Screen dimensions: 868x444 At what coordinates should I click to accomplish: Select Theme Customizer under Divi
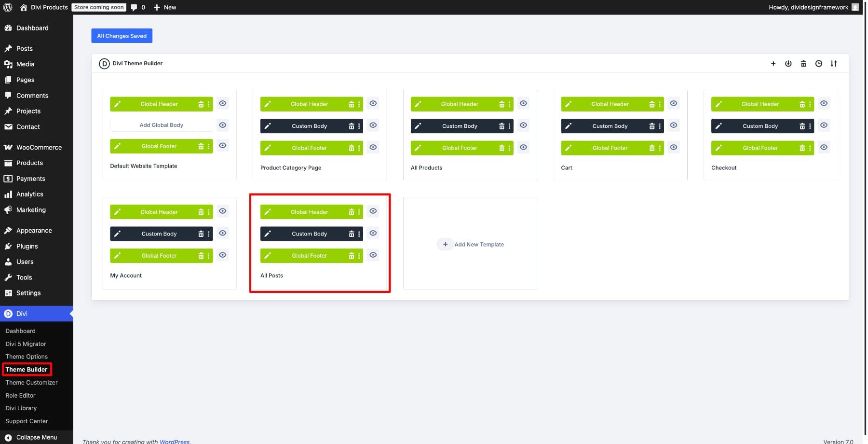tap(32, 383)
